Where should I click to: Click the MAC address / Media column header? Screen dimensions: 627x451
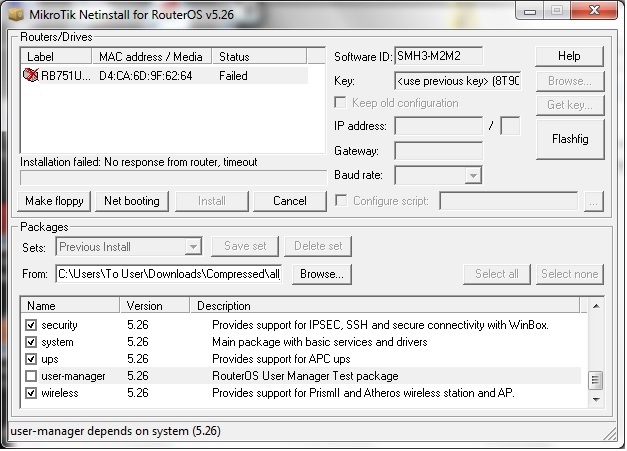pos(152,57)
